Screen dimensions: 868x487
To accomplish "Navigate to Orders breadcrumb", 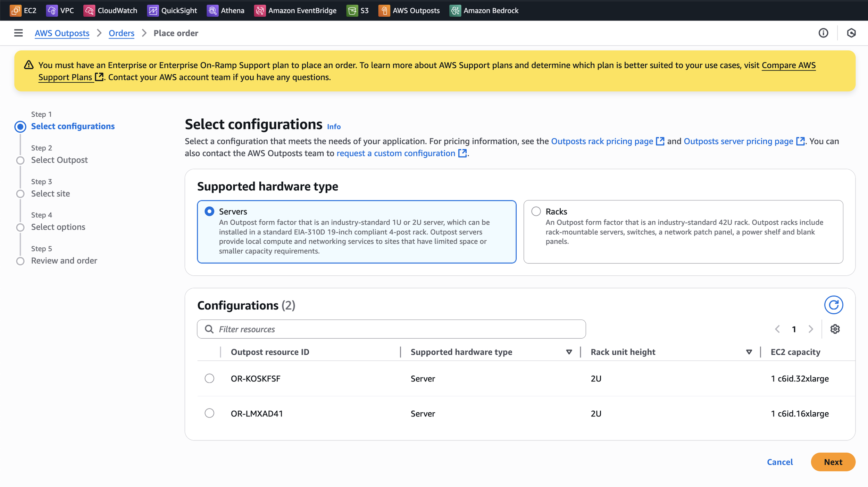I will coord(121,33).
